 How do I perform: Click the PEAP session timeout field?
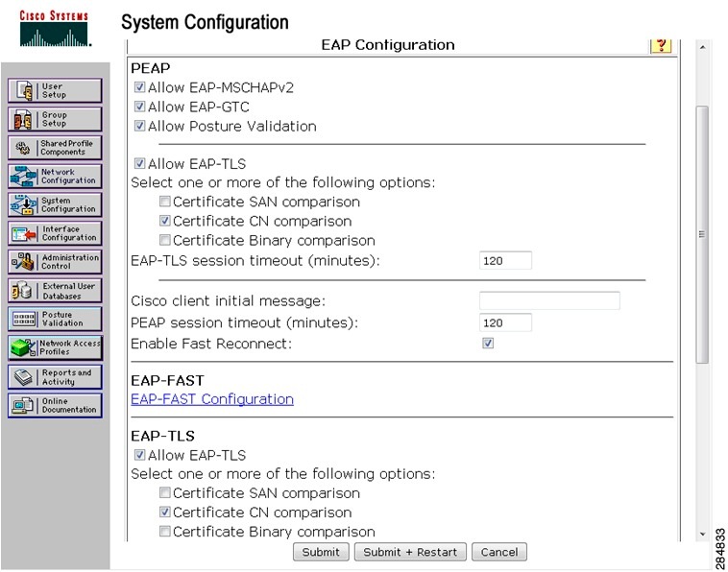(x=505, y=323)
